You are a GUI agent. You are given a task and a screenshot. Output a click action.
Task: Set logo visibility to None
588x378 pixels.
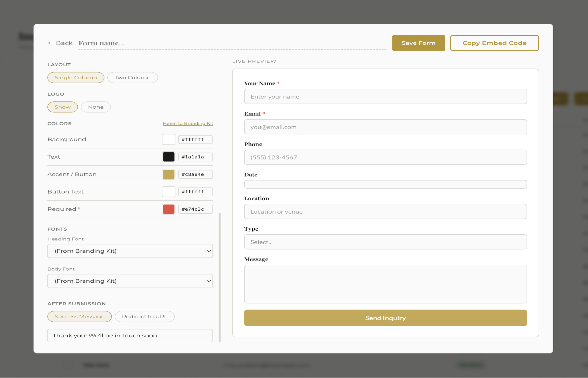tap(96, 107)
